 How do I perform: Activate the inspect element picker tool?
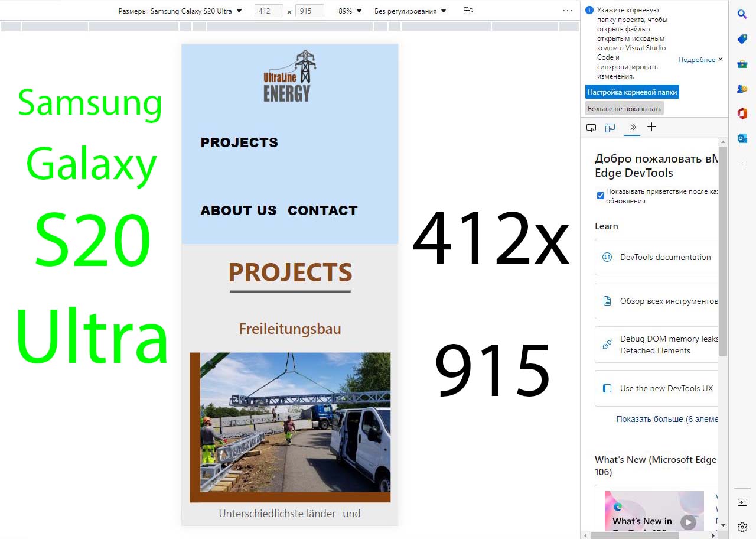(591, 128)
